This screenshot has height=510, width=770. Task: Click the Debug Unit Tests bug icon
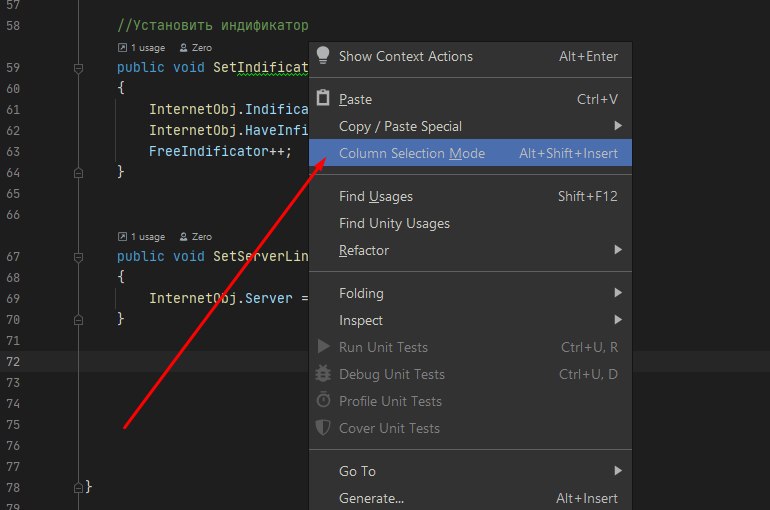click(x=323, y=374)
